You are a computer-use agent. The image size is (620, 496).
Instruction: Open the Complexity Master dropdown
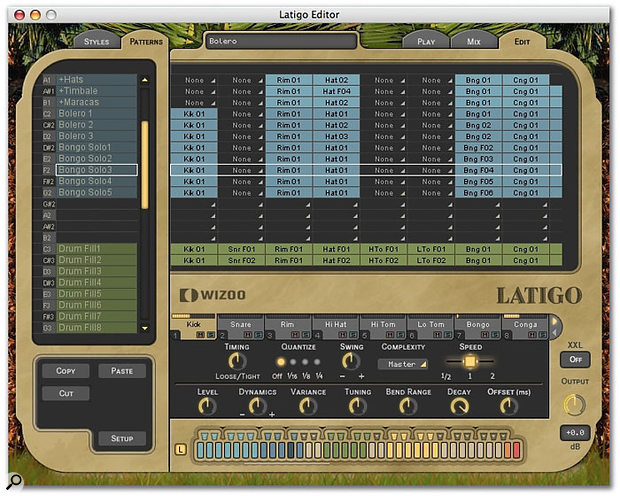(x=403, y=364)
